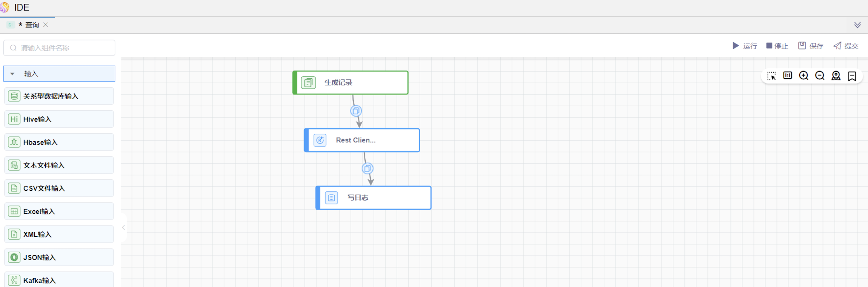Click the copy icon between 生成记录 and Rest Client

coord(356,111)
